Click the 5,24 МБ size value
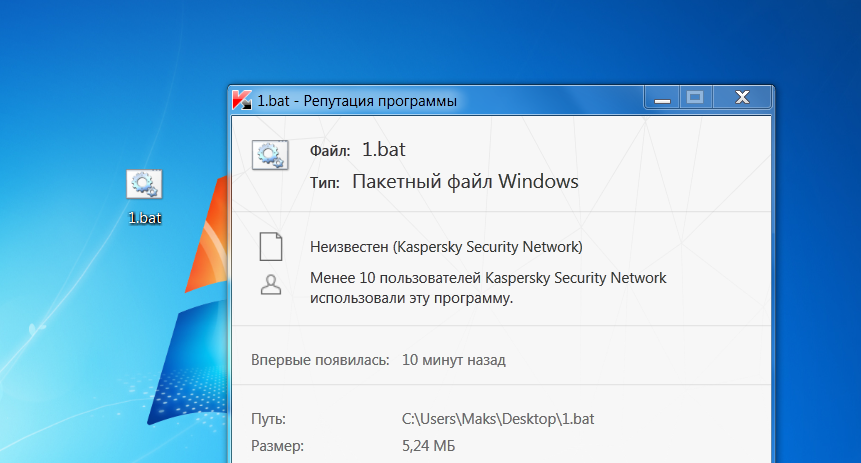The width and height of the screenshot is (861, 463). coord(430,446)
